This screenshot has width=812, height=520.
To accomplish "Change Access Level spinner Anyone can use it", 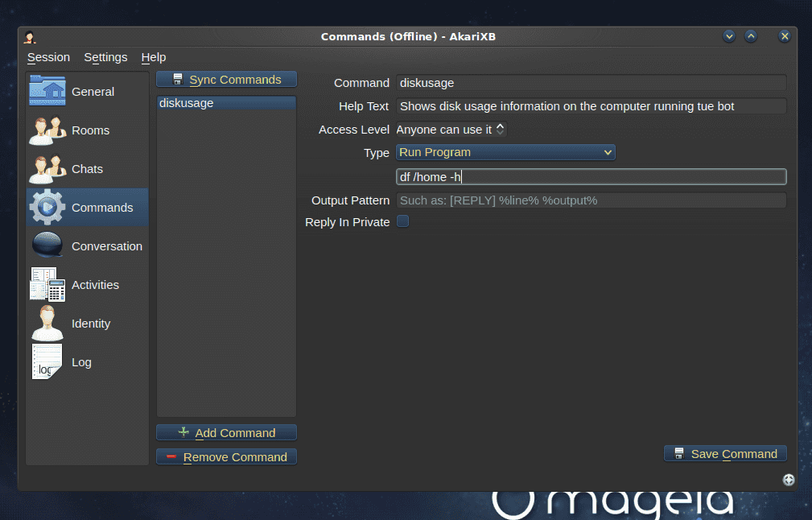I will 451,130.
